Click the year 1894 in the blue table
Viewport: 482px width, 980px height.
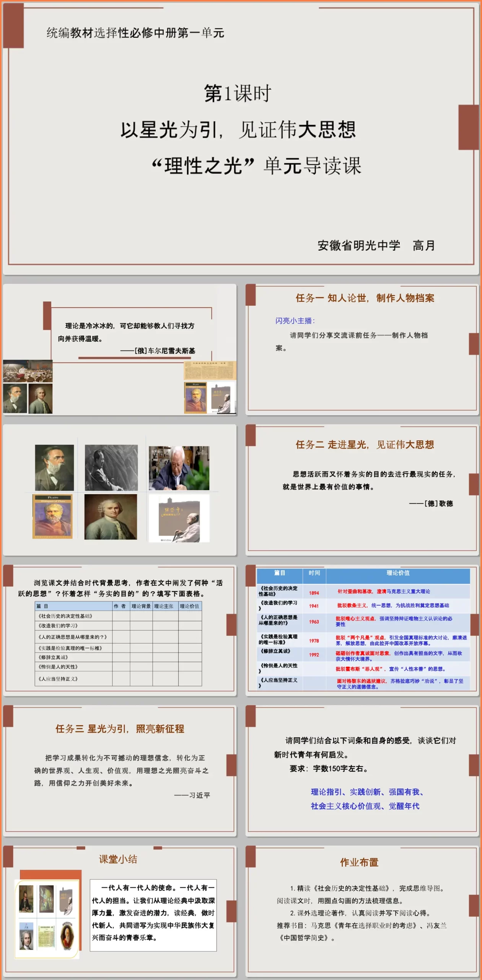click(314, 593)
